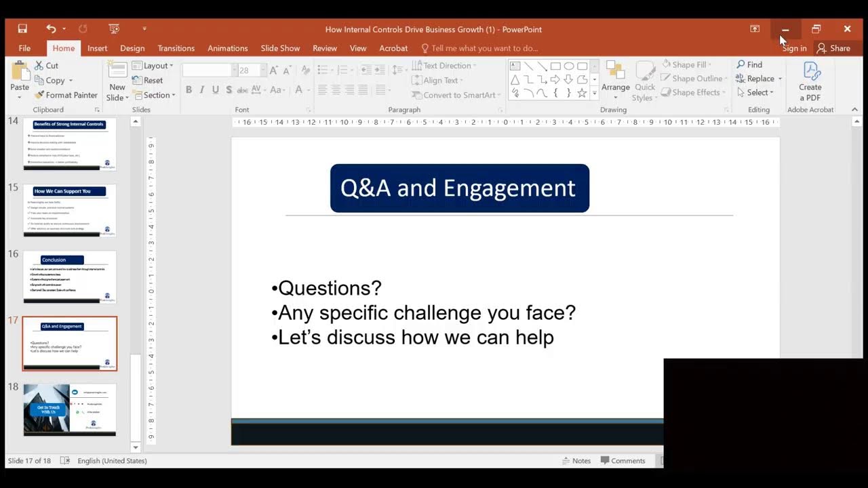Screen dimensions: 868x488
Task: Expand the Arrange menu
Action: 616,81
